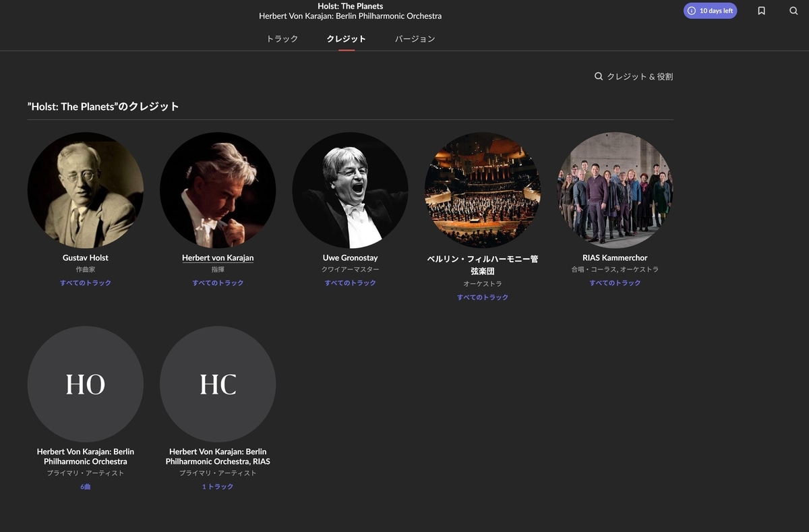Click the HO placeholder avatar
Screen dimensions: 809x532
[86, 384]
